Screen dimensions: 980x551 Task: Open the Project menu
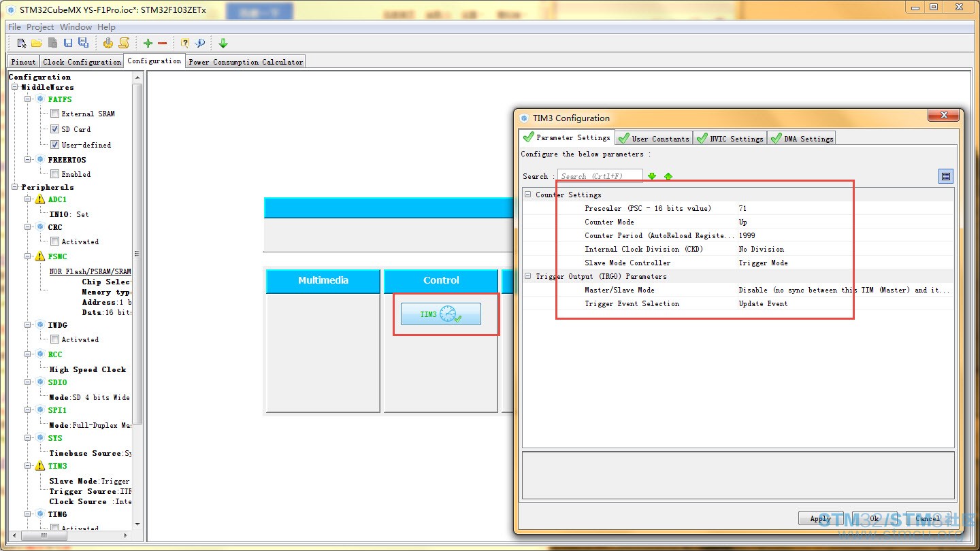(40, 27)
